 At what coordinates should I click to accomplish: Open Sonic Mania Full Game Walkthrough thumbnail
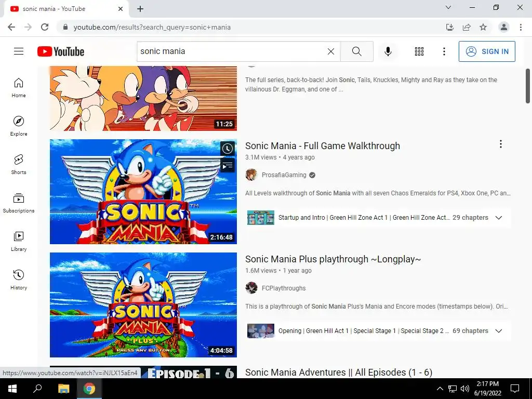(143, 191)
